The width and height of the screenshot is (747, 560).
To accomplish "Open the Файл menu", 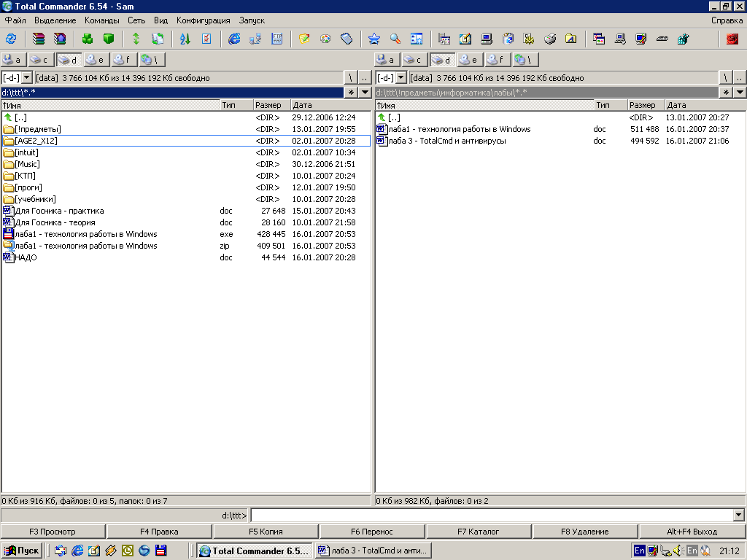I will [15, 20].
